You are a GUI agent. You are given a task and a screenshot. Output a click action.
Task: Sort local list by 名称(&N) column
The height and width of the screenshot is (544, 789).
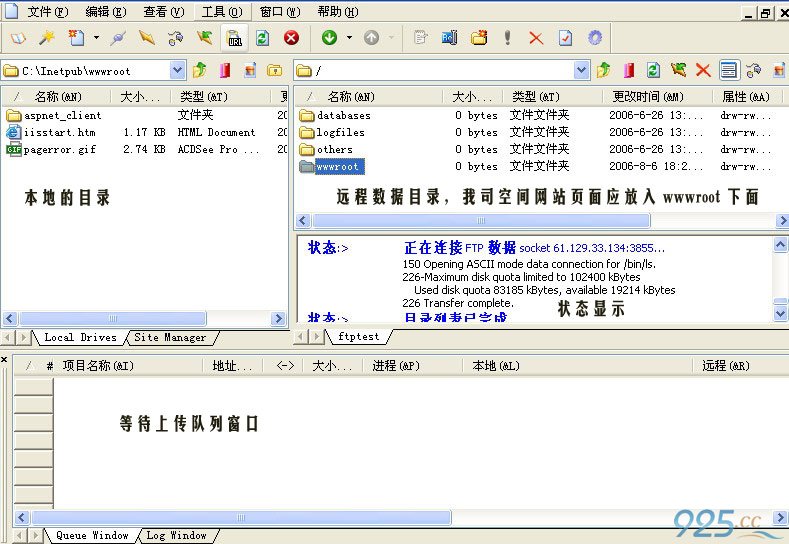tap(57, 96)
